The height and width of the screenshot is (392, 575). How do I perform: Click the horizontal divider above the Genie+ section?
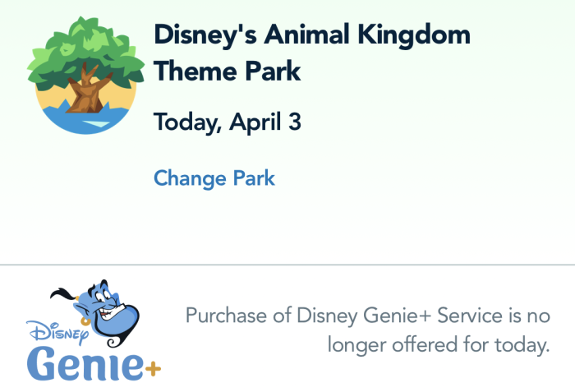click(287, 265)
